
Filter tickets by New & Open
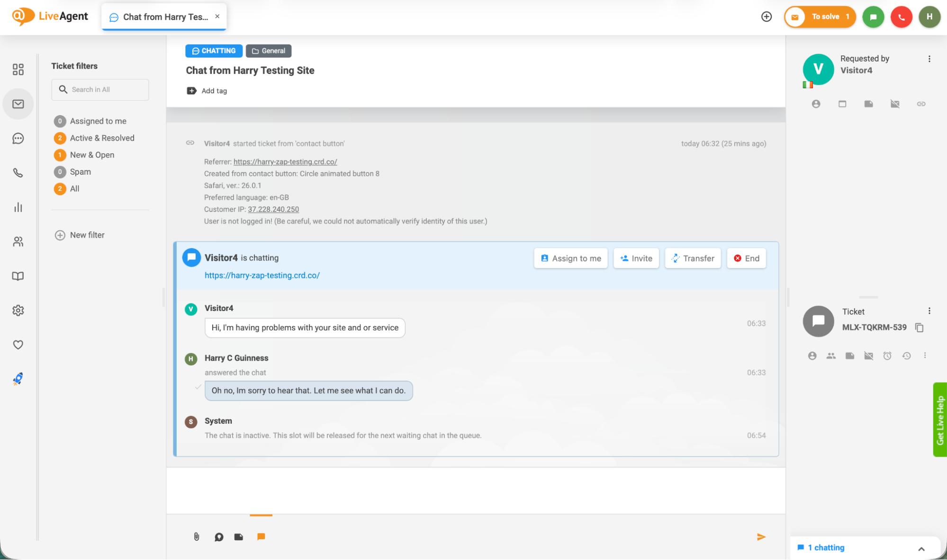[x=92, y=155]
